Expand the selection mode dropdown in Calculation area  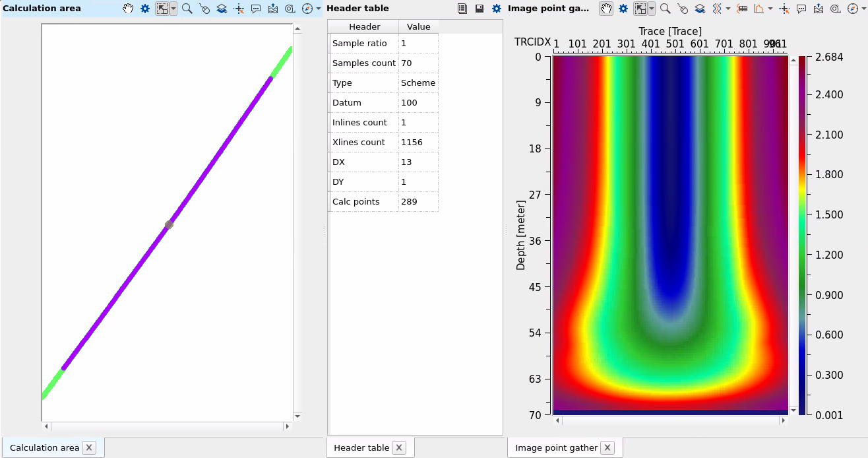[x=173, y=9]
